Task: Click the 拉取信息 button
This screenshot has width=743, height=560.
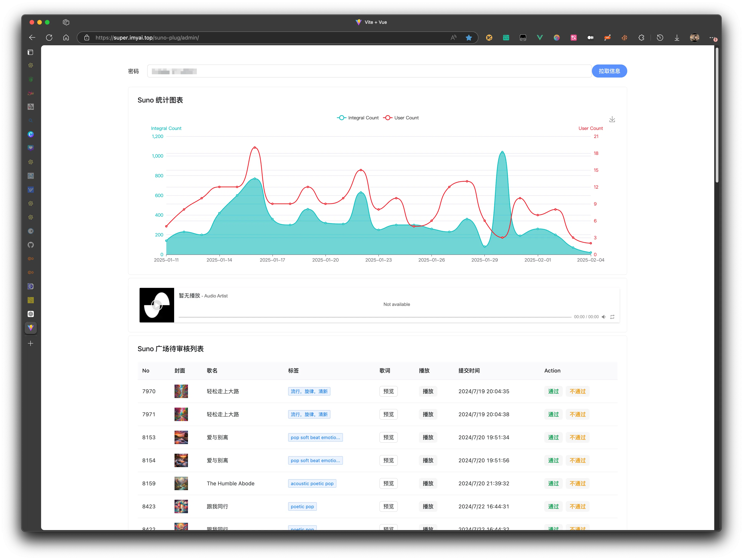Action: point(609,71)
